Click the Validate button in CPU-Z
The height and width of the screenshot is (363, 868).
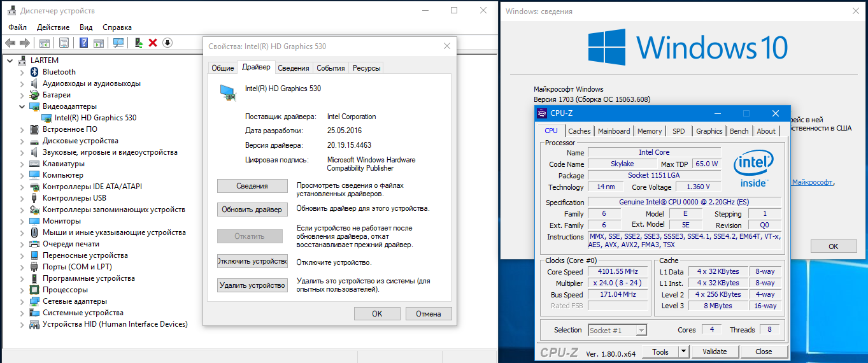tap(715, 352)
